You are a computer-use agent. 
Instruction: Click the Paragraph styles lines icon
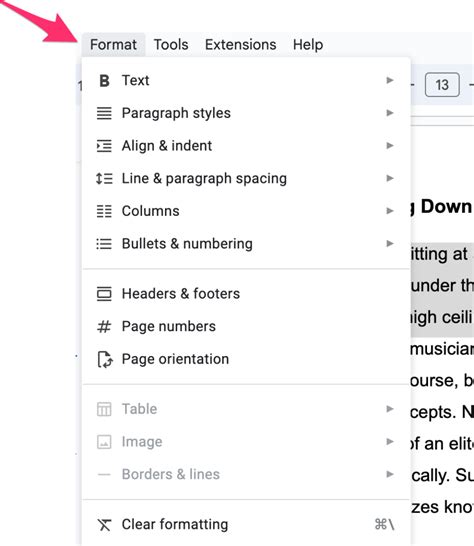coord(104,113)
